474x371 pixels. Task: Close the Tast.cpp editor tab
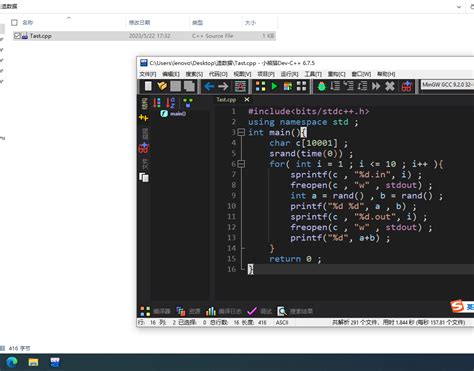point(247,99)
